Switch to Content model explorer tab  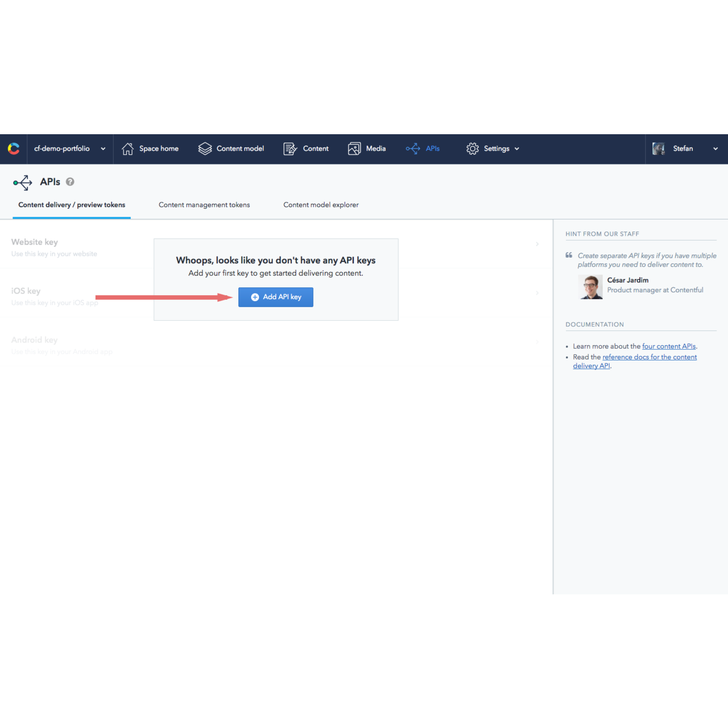pos(321,205)
